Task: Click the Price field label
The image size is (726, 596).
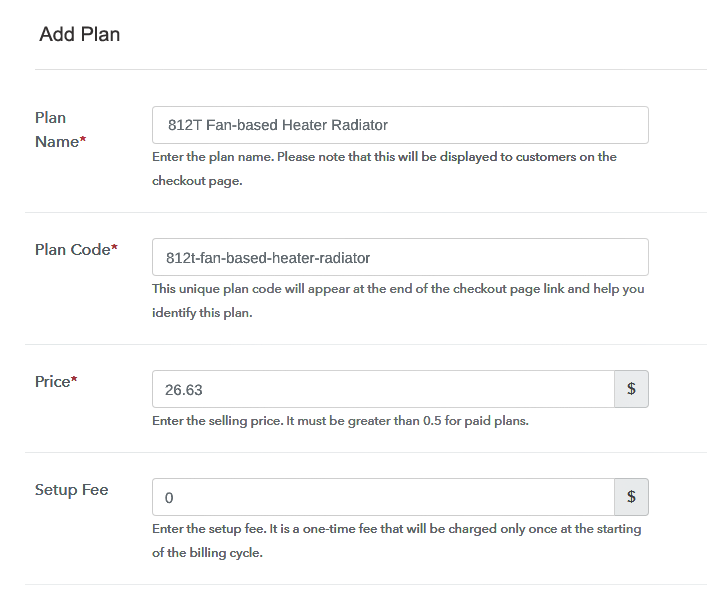Action: pyautogui.click(x=52, y=382)
